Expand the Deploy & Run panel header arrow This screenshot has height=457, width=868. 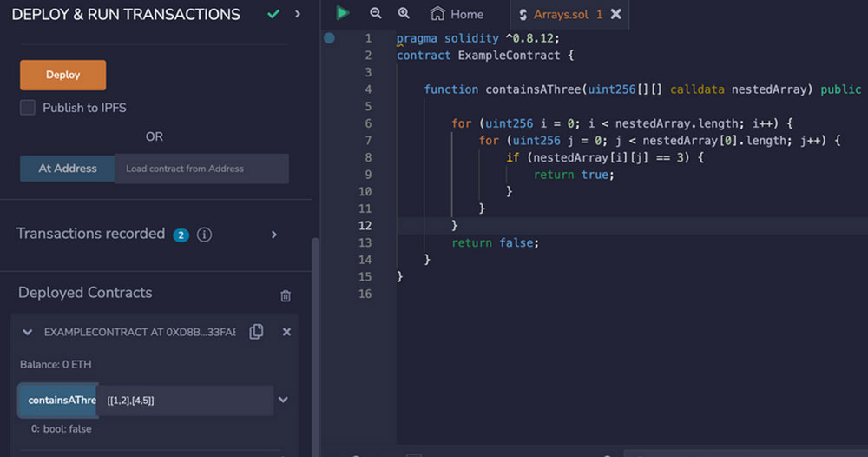click(x=298, y=14)
